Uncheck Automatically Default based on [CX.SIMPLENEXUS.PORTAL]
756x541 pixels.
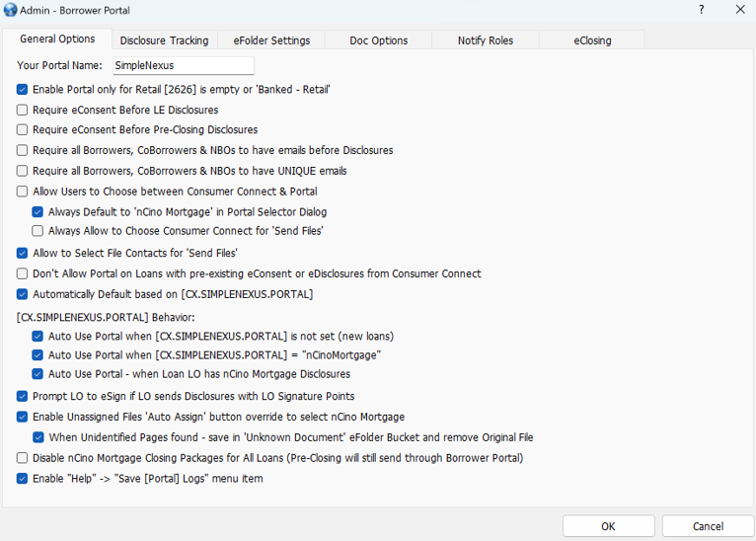[22, 294]
